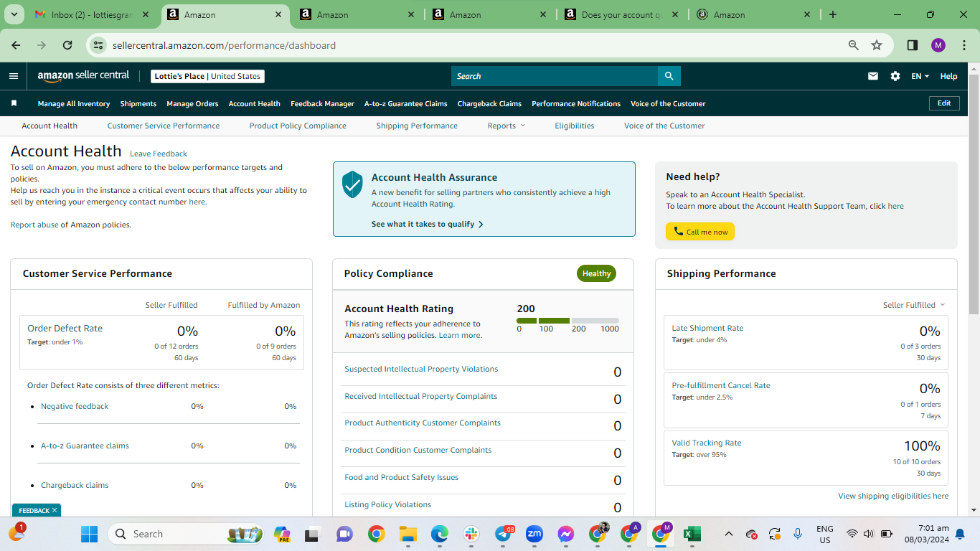Click the Account Health Rating progress bar

tap(567, 321)
